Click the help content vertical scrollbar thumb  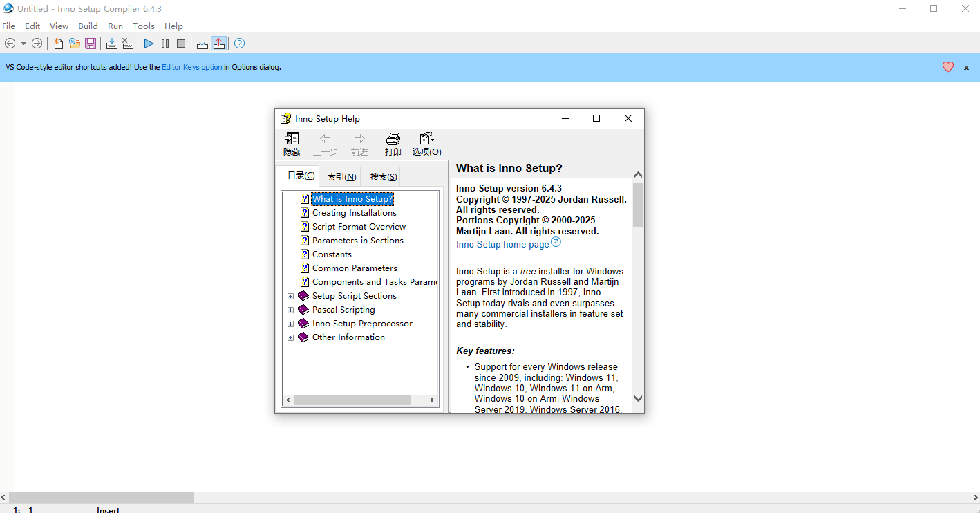[638, 205]
